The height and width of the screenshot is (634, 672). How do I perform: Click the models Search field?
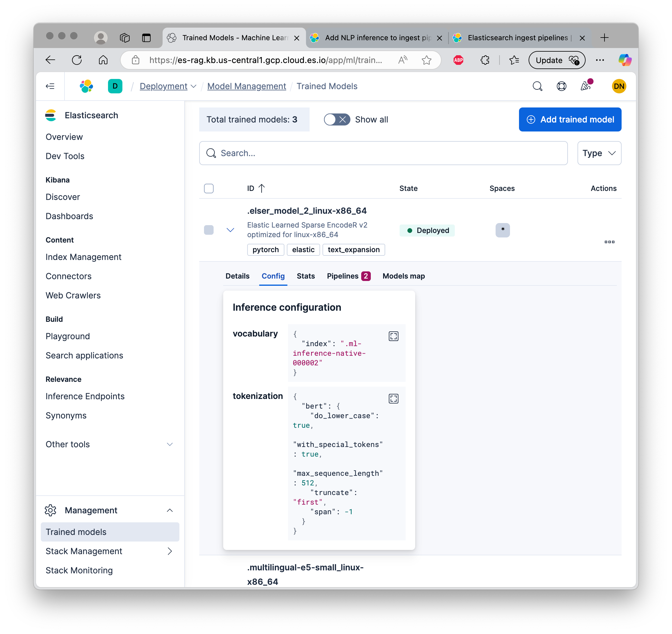[x=383, y=153]
